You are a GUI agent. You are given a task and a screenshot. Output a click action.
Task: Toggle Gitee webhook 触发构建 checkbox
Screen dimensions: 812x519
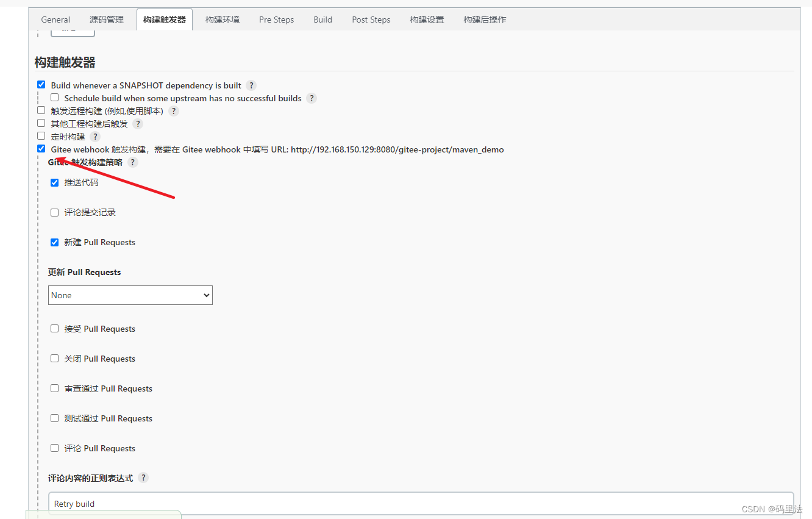[41, 149]
